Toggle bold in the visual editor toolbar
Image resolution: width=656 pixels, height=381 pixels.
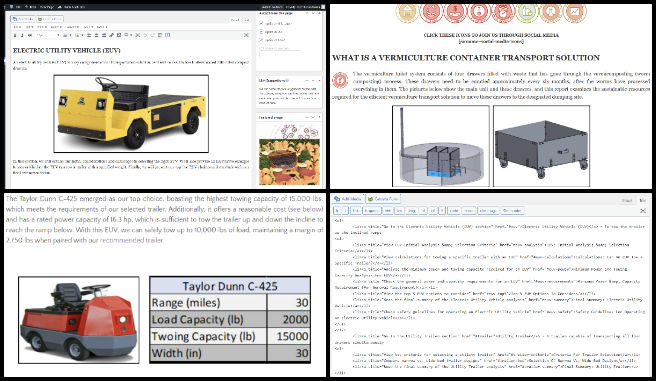(15, 35)
